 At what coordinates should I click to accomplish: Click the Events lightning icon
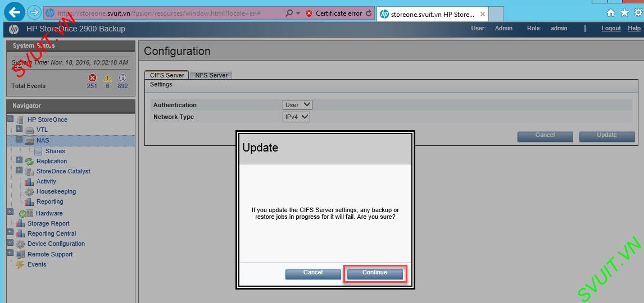20,264
